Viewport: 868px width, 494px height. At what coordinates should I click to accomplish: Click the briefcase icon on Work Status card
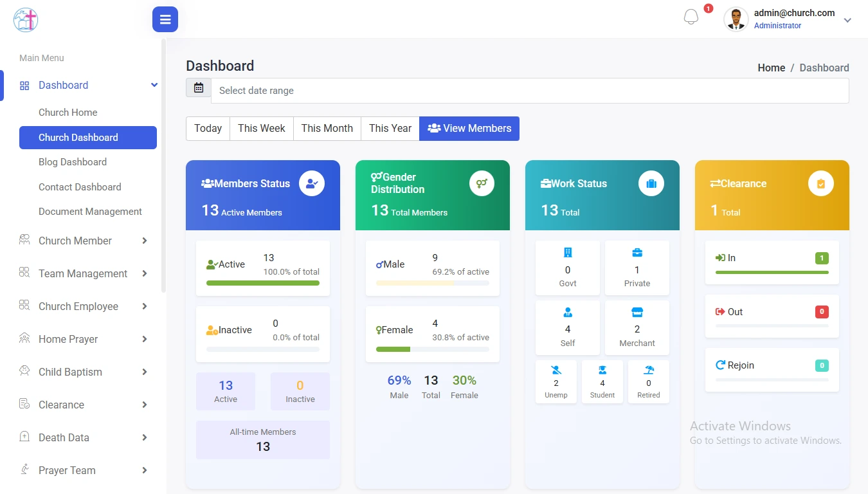coord(651,183)
